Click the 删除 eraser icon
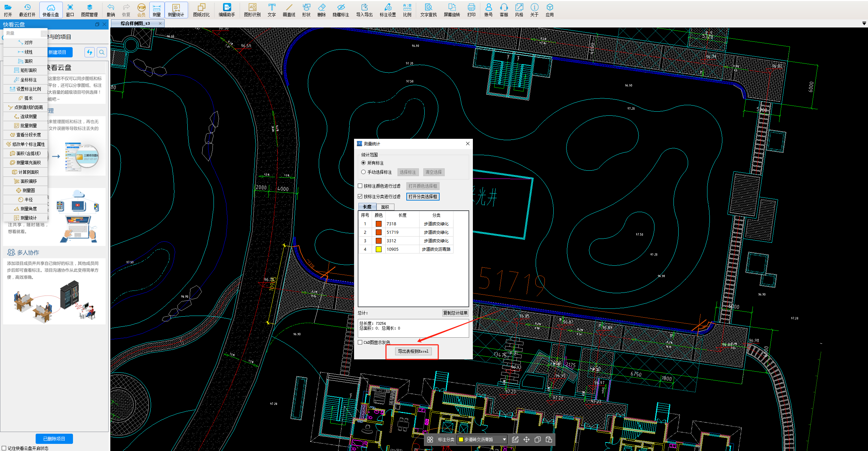 [x=321, y=10]
